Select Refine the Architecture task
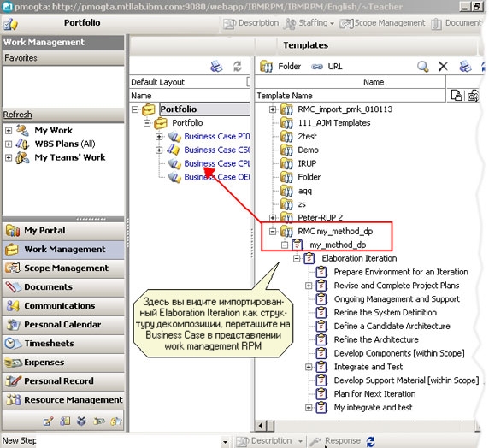 [376, 339]
